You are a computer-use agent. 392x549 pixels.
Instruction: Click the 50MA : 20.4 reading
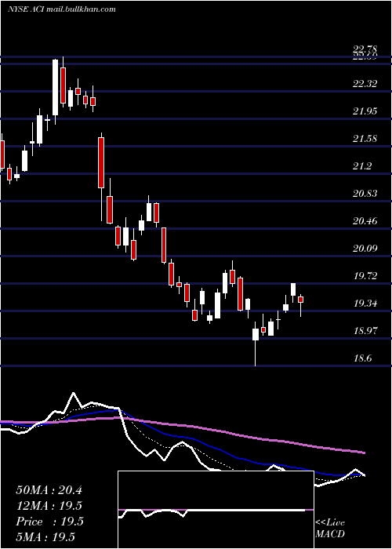coord(49,490)
